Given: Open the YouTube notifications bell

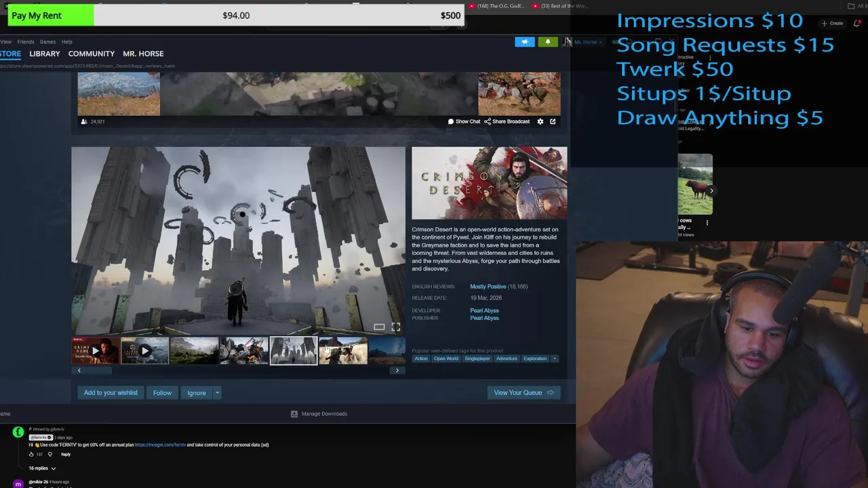Looking at the screenshot, I should point(857,23).
